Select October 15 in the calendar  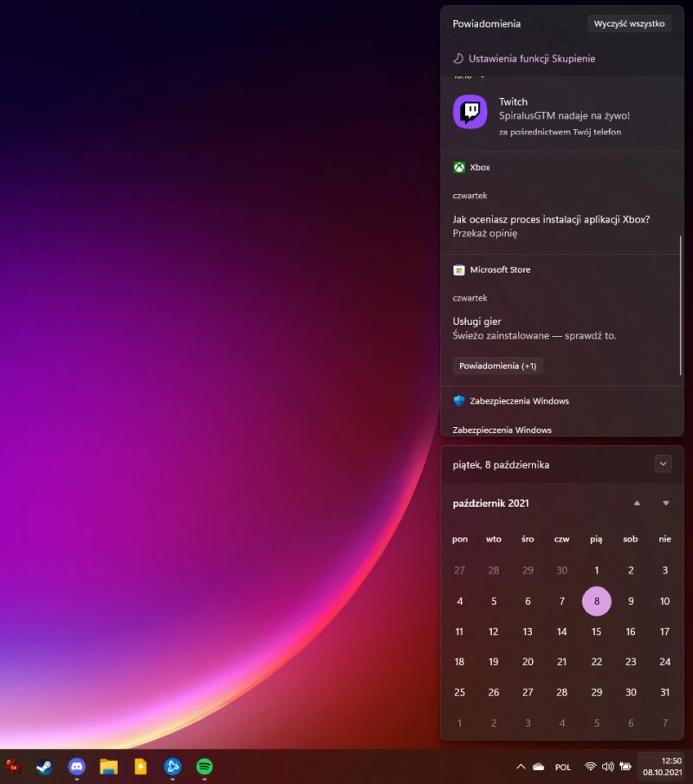[x=596, y=632]
